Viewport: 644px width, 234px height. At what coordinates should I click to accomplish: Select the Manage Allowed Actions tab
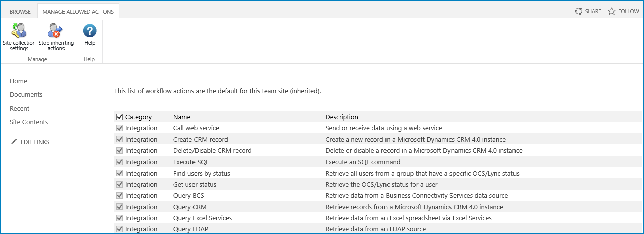[78, 12]
